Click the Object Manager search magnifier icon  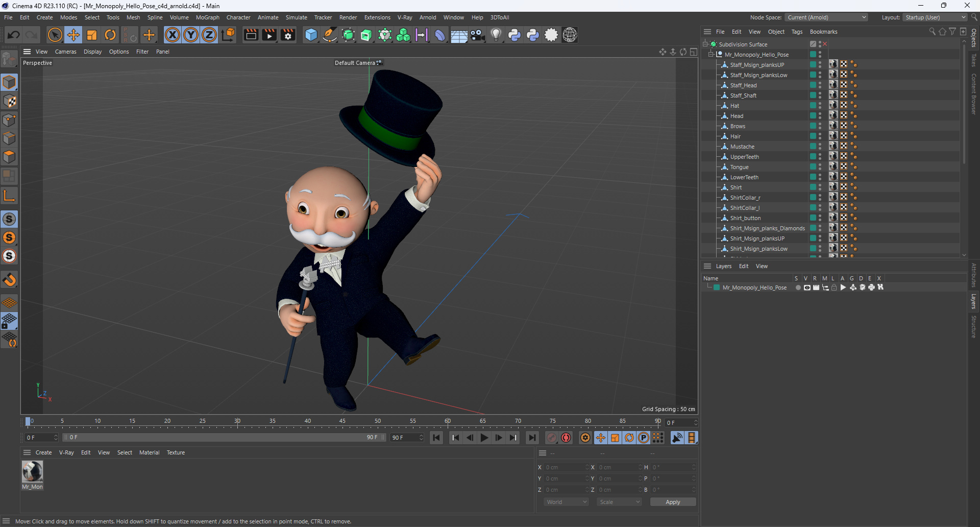click(932, 32)
